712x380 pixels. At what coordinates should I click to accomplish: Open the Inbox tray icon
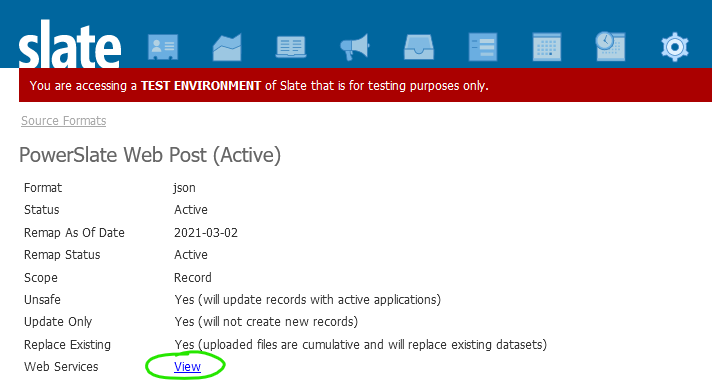click(x=419, y=47)
